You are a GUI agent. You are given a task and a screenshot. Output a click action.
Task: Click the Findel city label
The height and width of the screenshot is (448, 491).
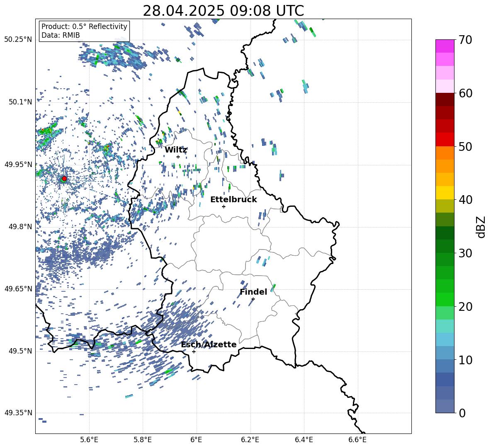point(253,292)
